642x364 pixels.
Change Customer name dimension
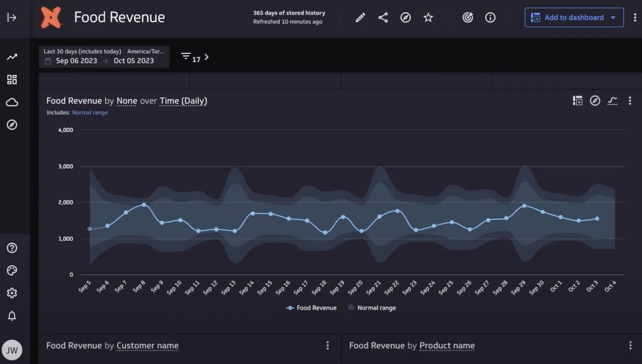click(x=147, y=346)
